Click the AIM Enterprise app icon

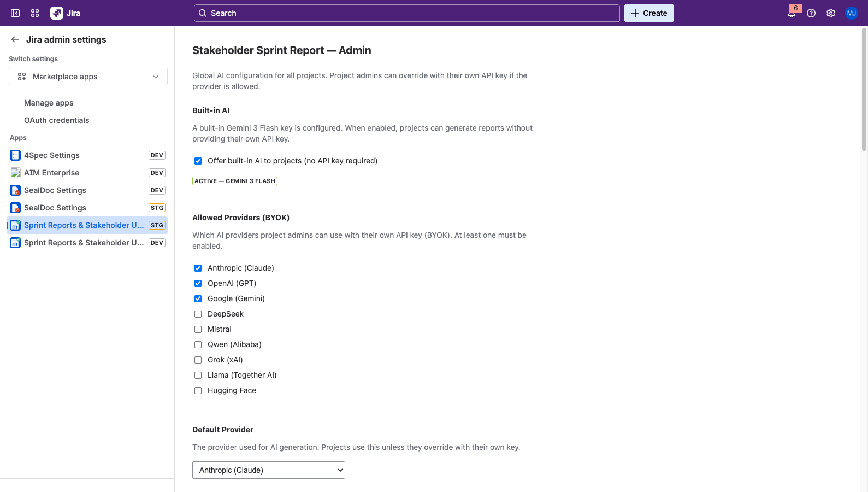tap(15, 173)
